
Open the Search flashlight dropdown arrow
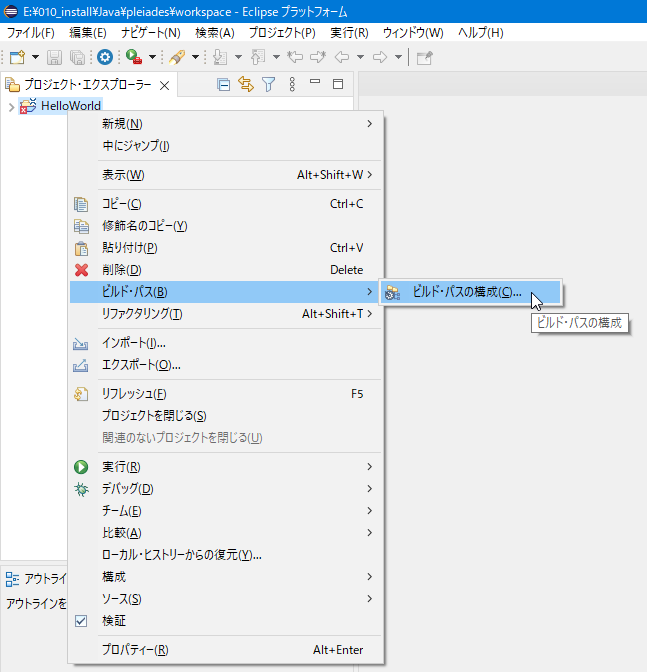[x=195, y=57]
